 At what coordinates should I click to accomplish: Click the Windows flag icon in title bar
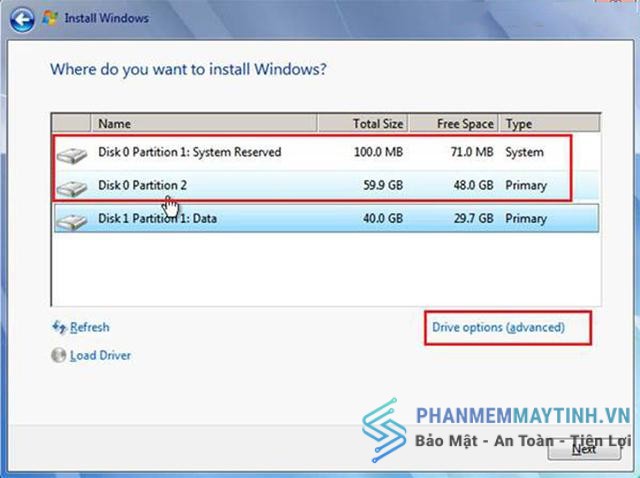pyautogui.click(x=50, y=18)
